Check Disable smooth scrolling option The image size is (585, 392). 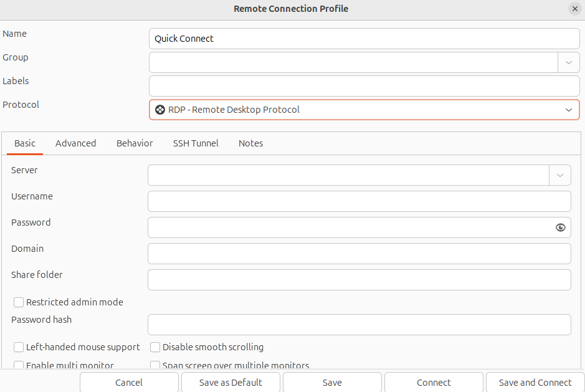click(155, 347)
